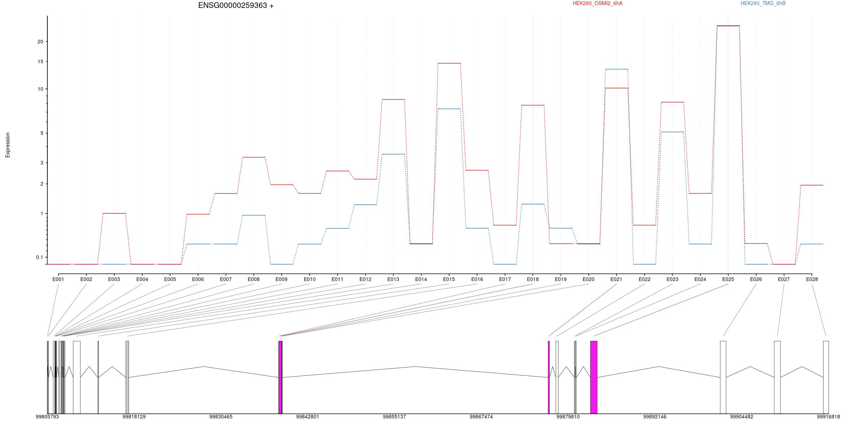Click exon label E009
This screenshot has height=434, width=868.
tap(281, 279)
